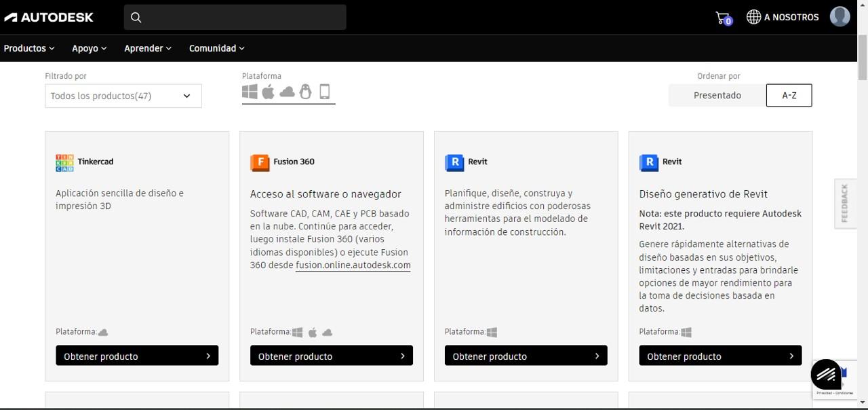Open the Productos menu
This screenshot has width=868, height=410.
(29, 48)
